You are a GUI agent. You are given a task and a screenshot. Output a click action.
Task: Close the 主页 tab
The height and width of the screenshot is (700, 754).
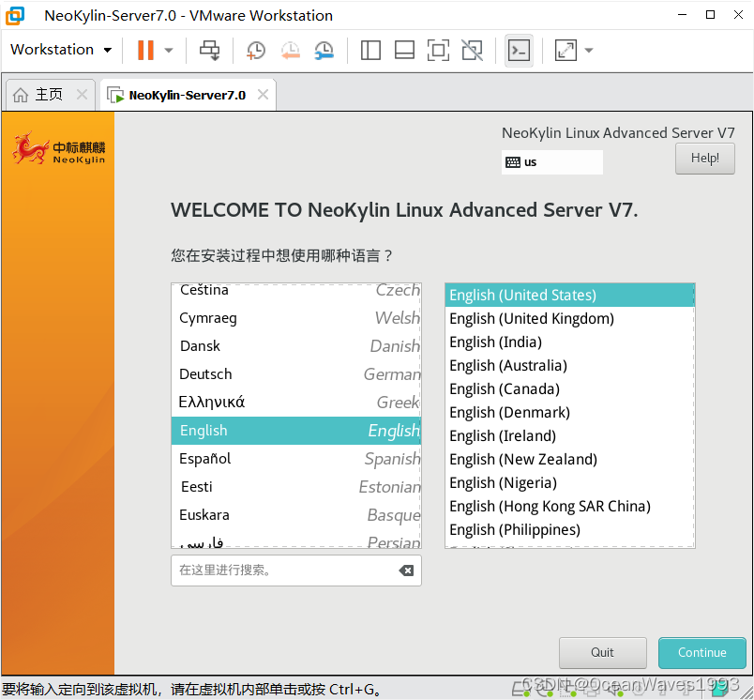[82, 94]
